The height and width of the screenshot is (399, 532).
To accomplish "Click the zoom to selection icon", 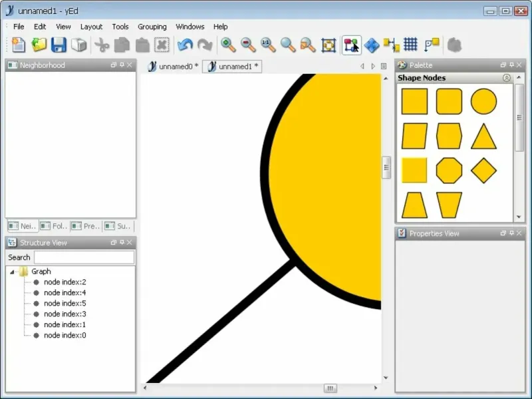I will point(308,45).
